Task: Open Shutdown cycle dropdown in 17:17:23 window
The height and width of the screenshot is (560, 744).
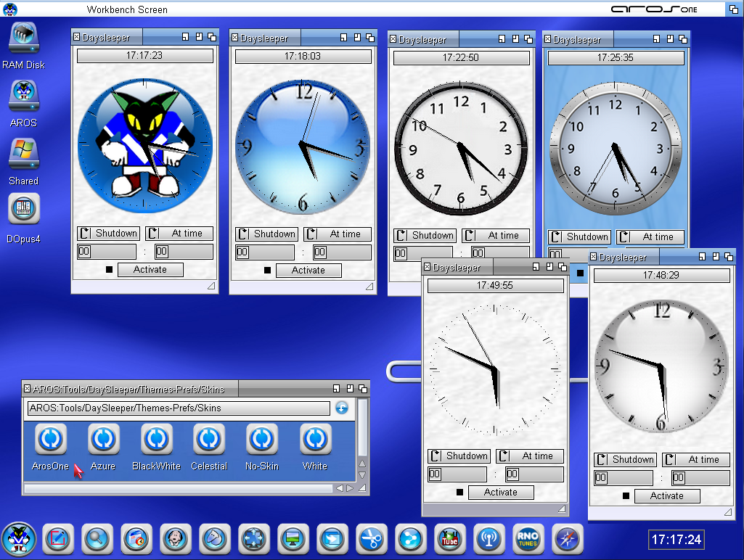Action: point(109,234)
